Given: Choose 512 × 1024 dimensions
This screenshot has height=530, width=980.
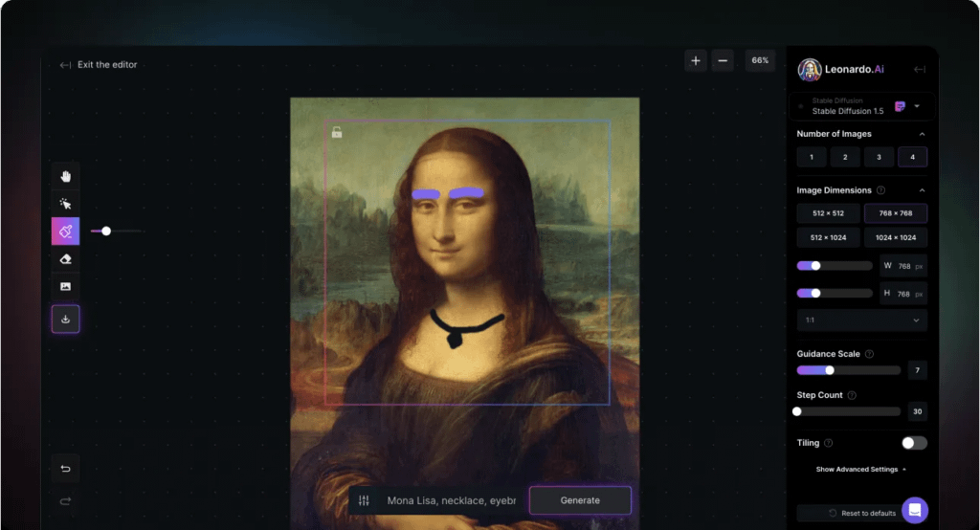Looking at the screenshot, I should [828, 237].
